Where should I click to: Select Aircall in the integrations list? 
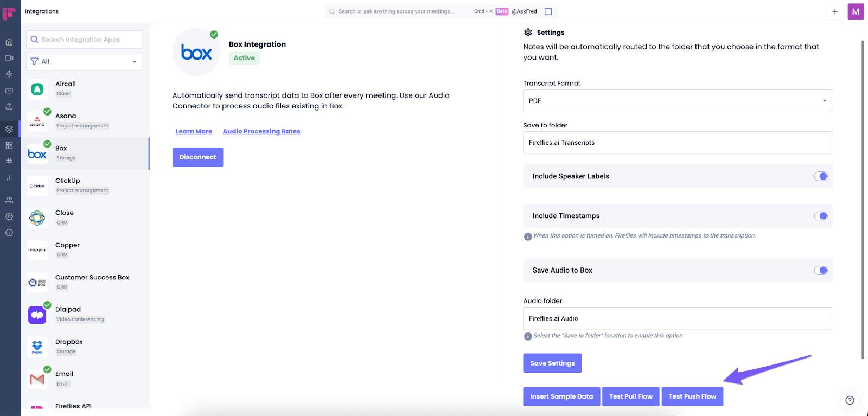pos(85,89)
